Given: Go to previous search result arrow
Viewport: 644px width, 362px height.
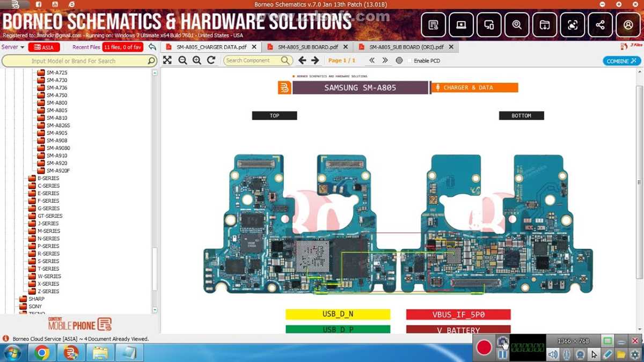Looking at the screenshot, I should (x=302, y=61).
